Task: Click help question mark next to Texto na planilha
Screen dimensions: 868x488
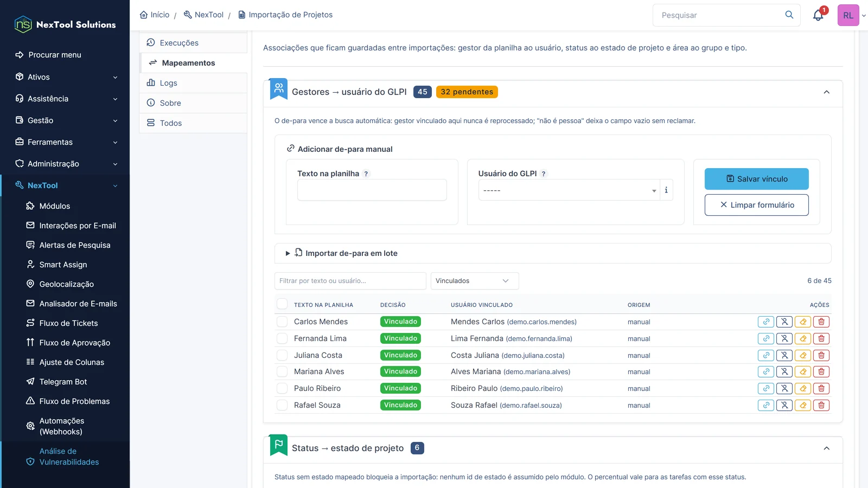Action: click(366, 174)
